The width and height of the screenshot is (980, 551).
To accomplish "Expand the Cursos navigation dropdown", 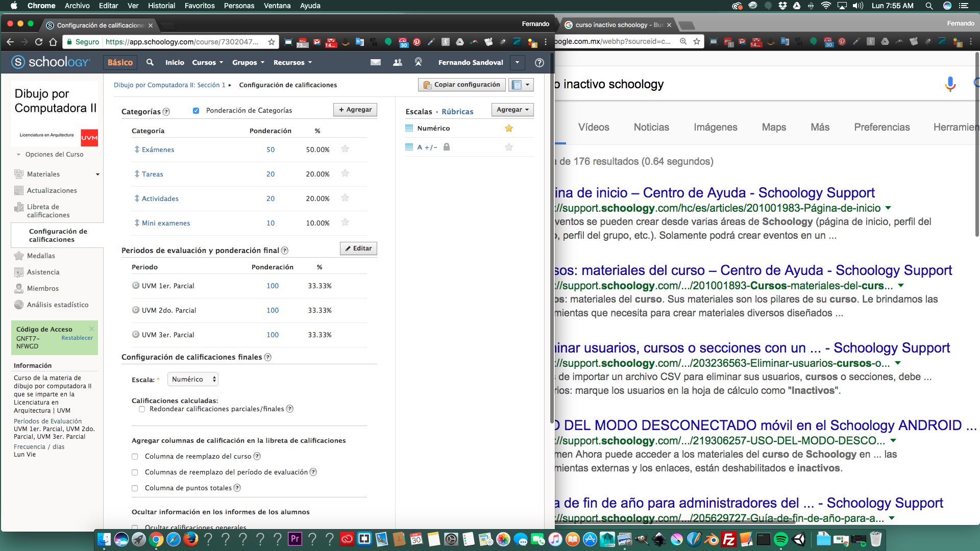I will tap(207, 62).
